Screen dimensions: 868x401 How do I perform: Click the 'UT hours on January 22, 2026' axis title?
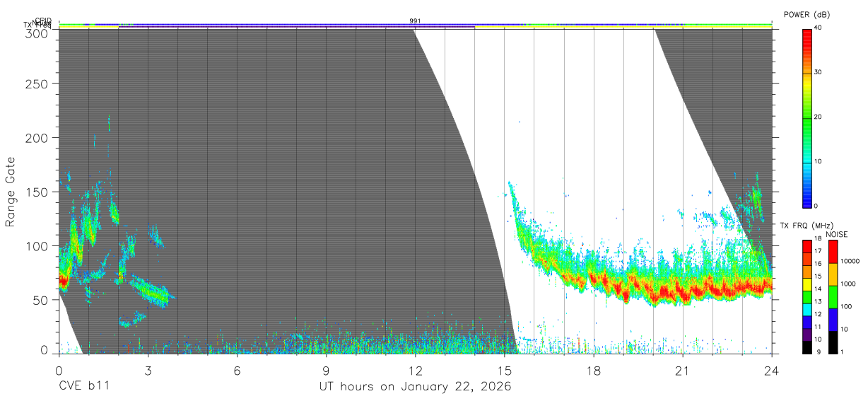415,387
